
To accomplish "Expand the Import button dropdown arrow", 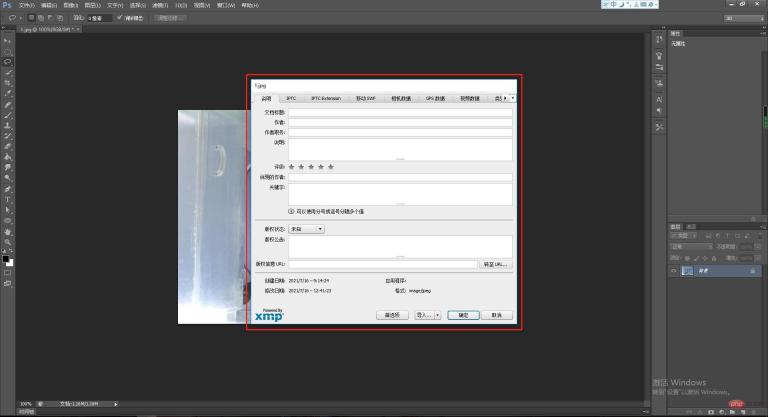I will [437, 315].
